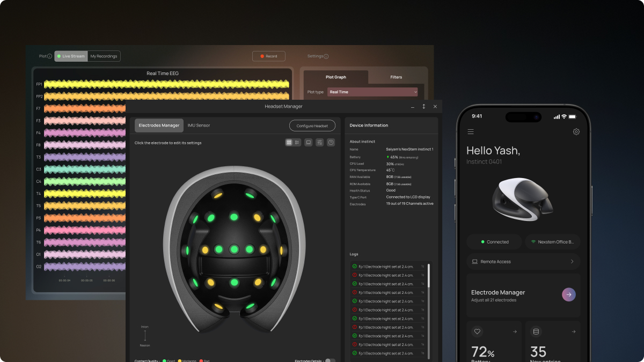The height and width of the screenshot is (362, 644).
Task: Open the Plot type Real Time dropdown
Action: [x=372, y=92]
